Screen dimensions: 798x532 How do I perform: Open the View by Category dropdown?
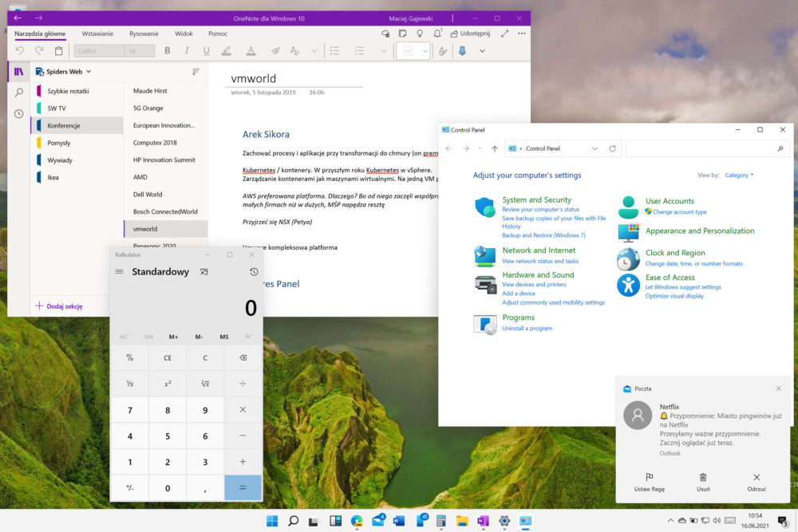click(739, 175)
